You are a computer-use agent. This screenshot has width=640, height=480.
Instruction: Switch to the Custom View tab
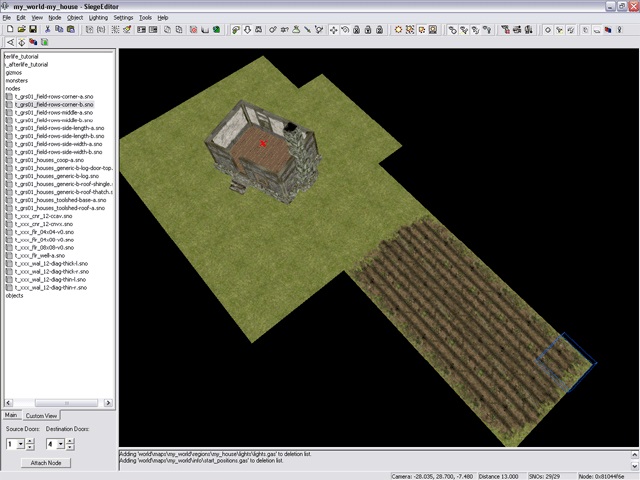coord(41,416)
